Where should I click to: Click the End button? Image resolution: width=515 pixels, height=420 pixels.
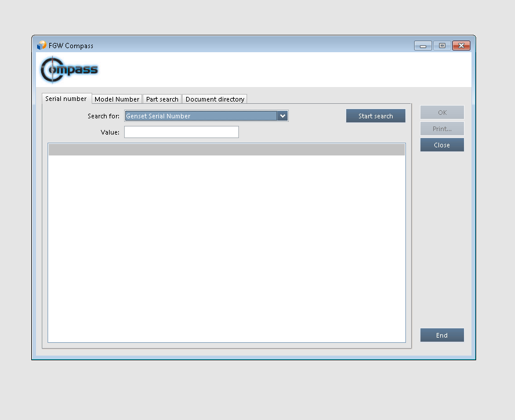442,335
